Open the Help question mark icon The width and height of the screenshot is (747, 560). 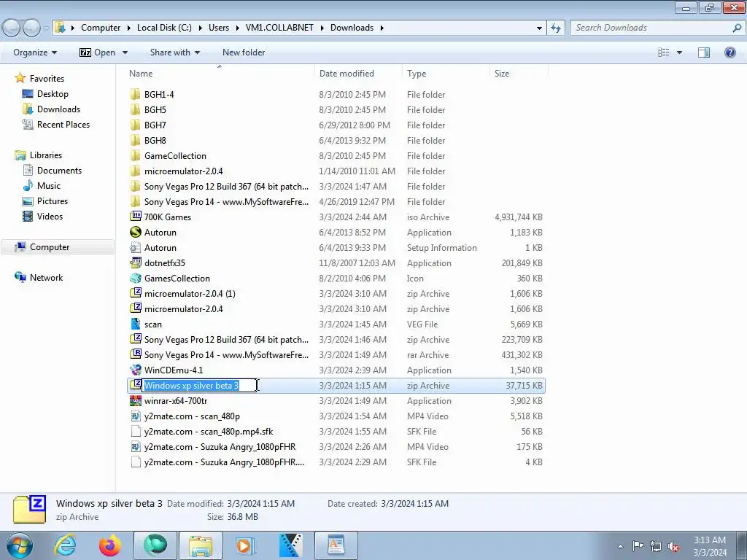[x=729, y=52]
